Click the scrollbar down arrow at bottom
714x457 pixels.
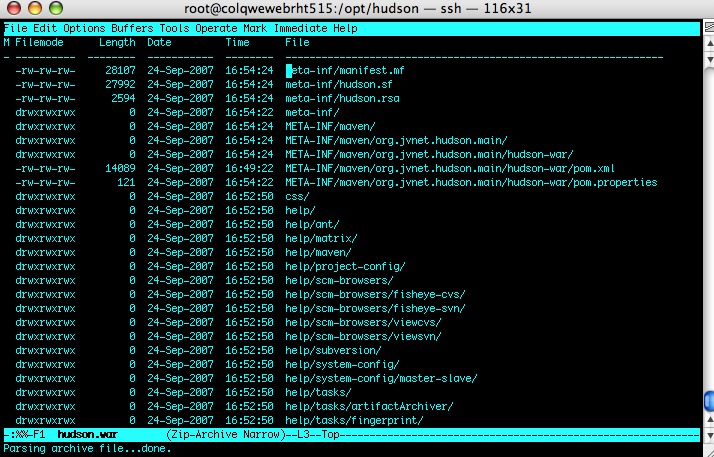pos(709,435)
